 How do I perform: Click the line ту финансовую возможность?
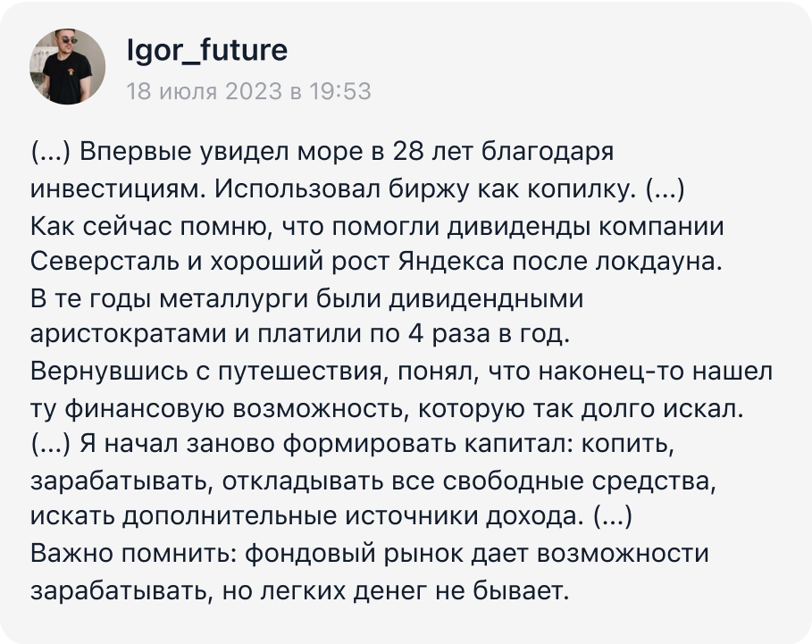[x=388, y=409]
